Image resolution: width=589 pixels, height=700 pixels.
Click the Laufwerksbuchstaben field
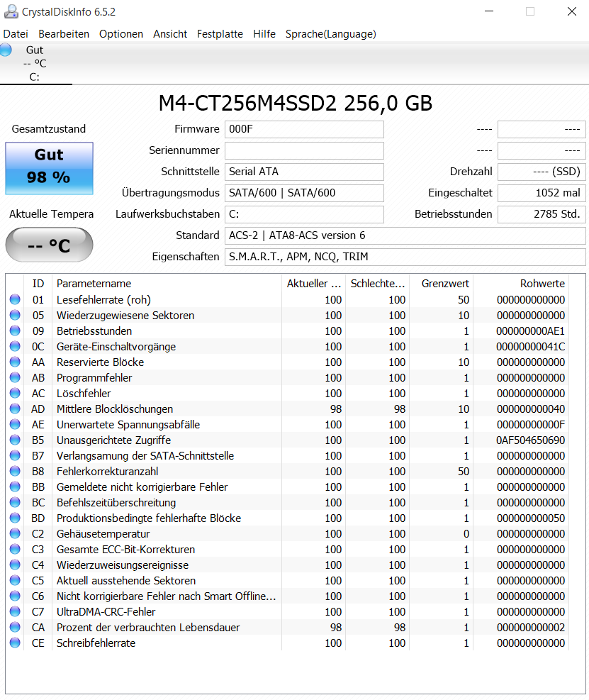point(304,214)
